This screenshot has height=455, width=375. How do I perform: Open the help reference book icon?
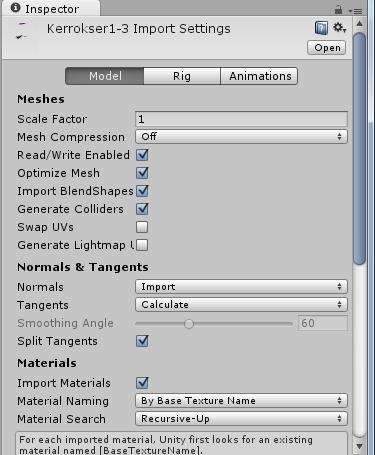321,28
